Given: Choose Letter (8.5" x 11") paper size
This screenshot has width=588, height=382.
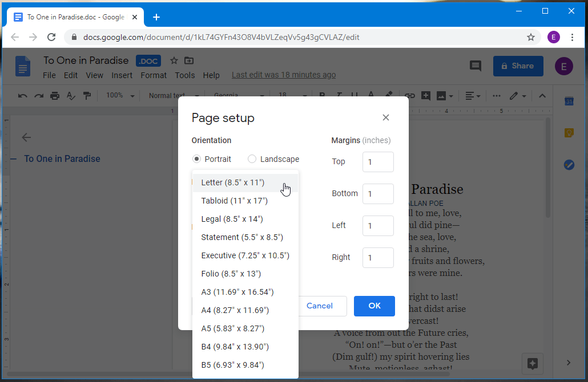Looking at the screenshot, I should [x=245, y=183].
